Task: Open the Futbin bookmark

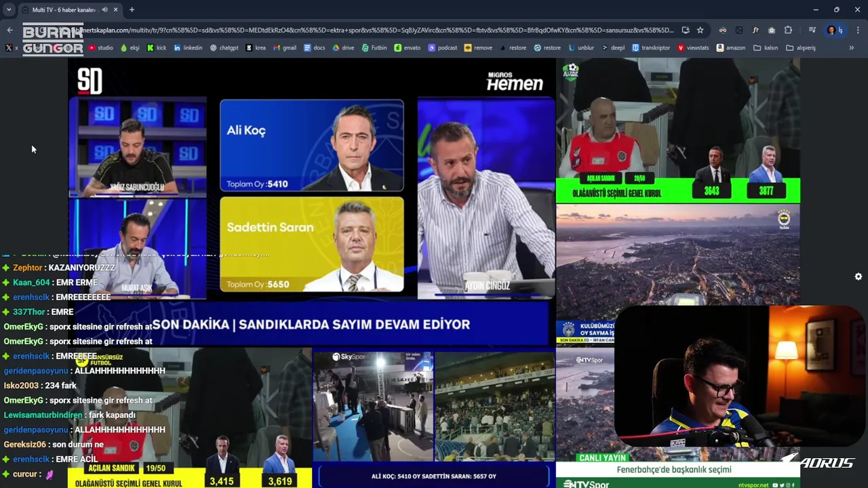Action: click(x=374, y=48)
